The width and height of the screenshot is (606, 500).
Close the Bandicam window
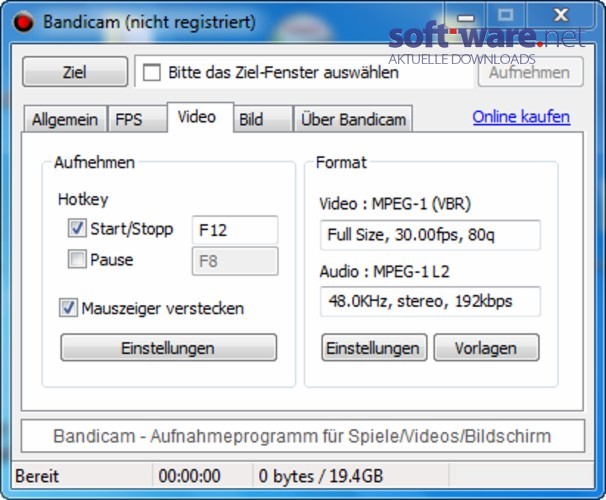coord(560,15)
